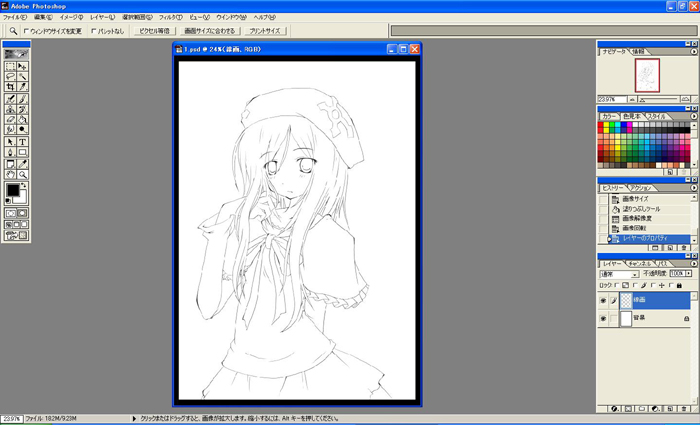The width and height of the screenshot is (700, 425).
Task: Select the Zoom tool in toolbox
Action: (22, 175)
